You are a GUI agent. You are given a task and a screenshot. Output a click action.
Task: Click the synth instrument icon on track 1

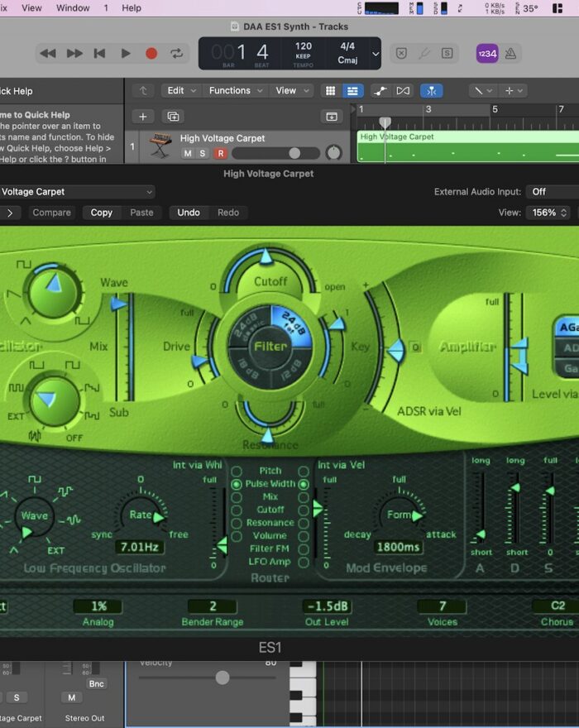(x=160, y=146)
